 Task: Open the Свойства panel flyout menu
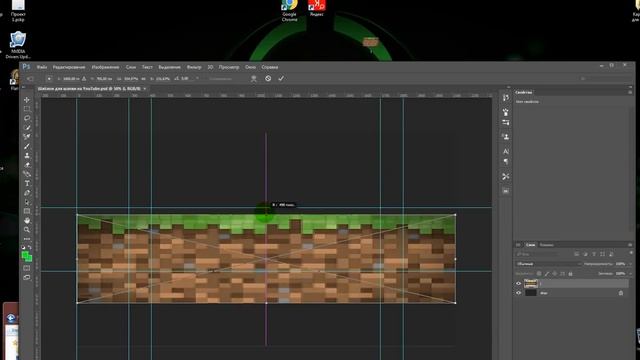(x=630, y=92)
